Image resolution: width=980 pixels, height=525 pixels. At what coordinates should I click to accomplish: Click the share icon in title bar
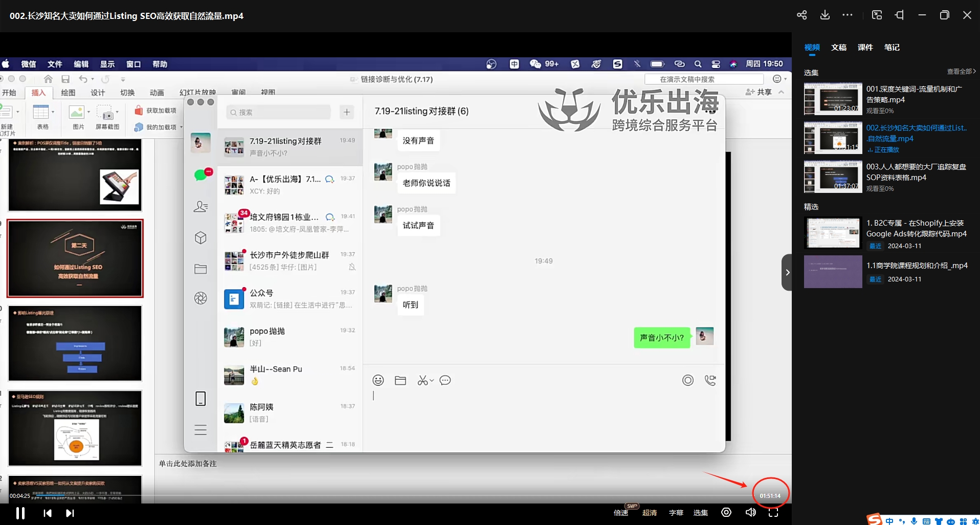click(x=801, y=15)
